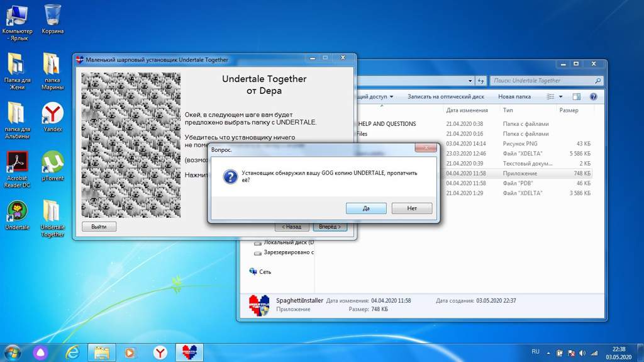Select Зарезервировано drive in the navigation pane

[x=284, y=252]
